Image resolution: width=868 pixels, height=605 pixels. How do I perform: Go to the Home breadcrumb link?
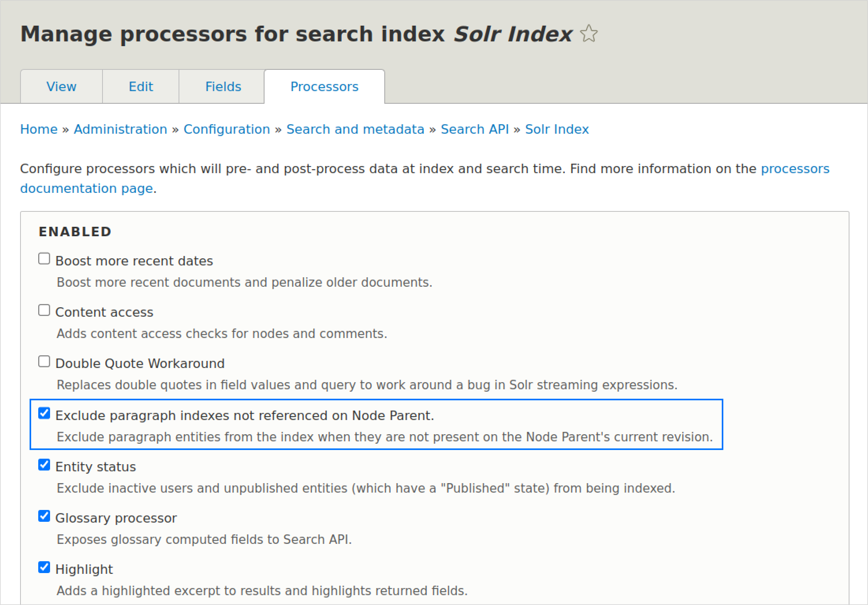[39, 129]
